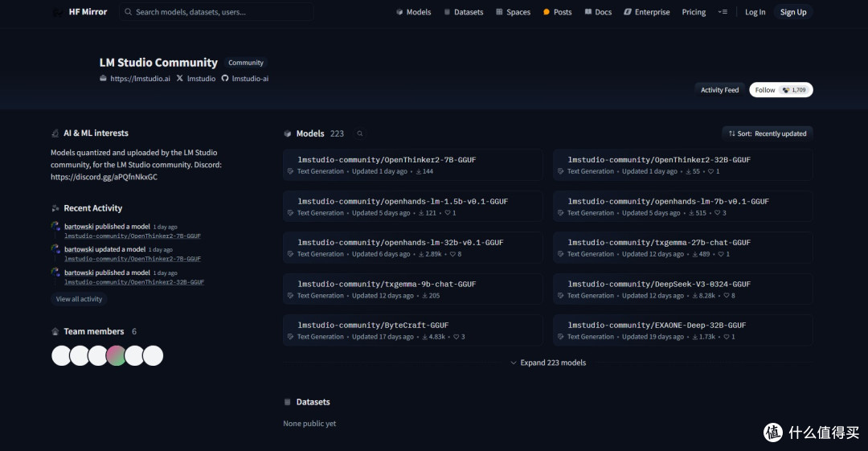
Task: Click the gradient-colored team member avatar
Action: 117,355
